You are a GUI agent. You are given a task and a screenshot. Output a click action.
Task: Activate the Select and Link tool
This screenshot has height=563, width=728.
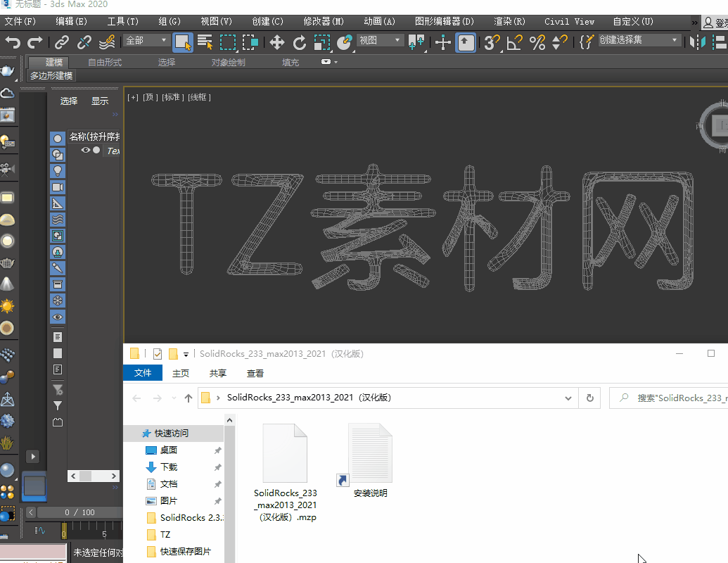[x=61, y=42]
